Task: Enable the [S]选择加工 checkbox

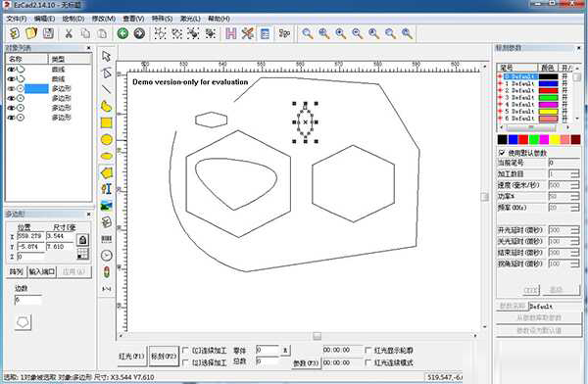Action: click(185, 362)
